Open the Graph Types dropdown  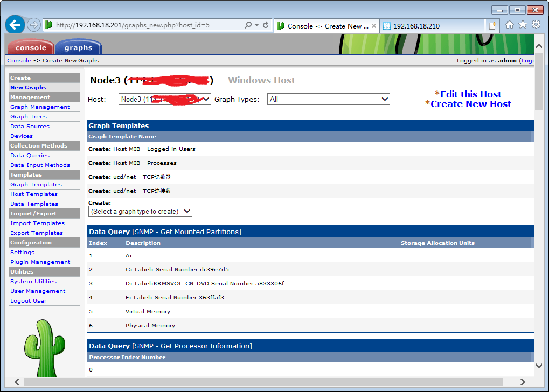point(329,99)
